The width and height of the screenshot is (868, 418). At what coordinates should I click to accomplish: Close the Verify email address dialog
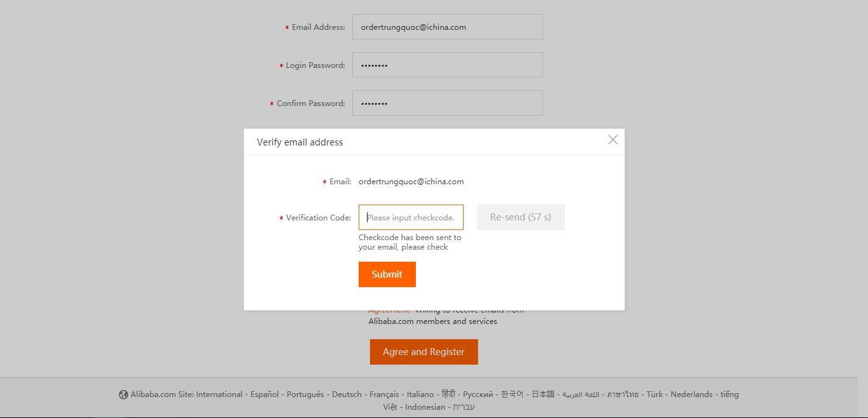click(612, 140)
